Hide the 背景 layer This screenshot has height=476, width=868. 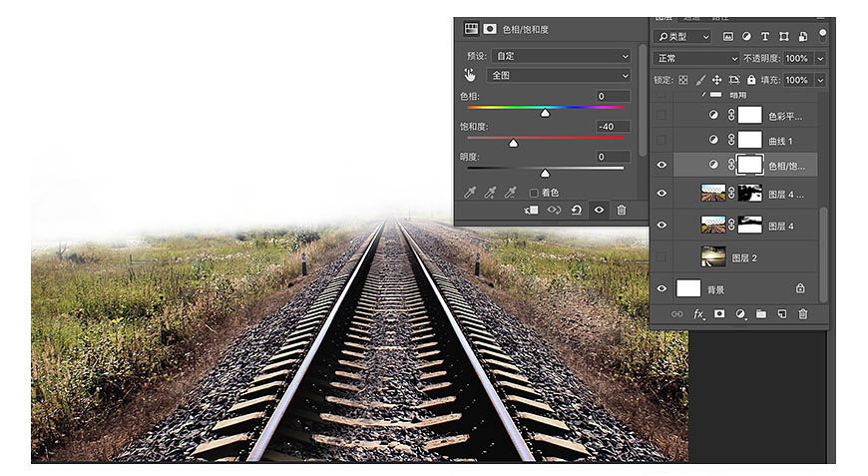click(661, 289)
